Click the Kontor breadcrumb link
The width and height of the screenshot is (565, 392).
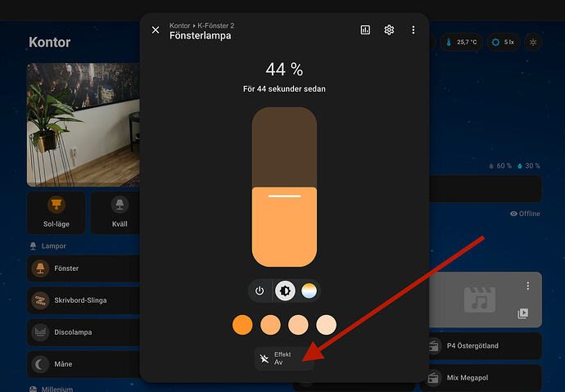[x=179, y=25]
